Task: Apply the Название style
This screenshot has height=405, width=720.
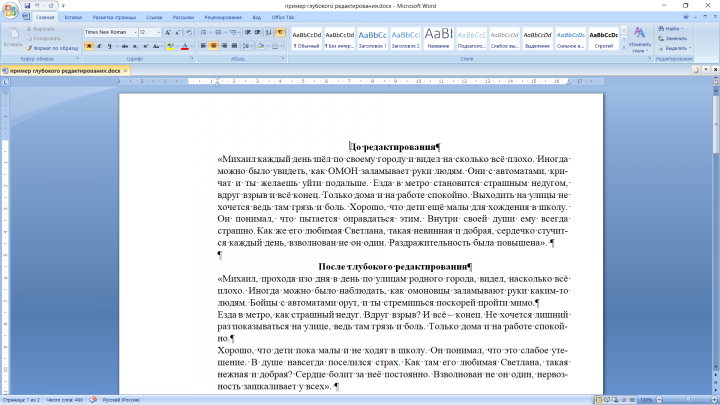Action: pos(438,39)
